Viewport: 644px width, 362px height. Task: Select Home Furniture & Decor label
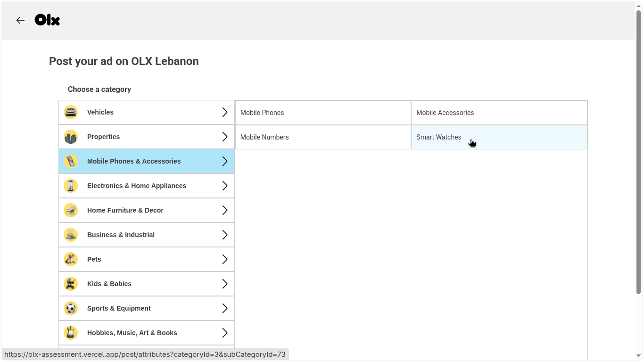click(125, 210)
